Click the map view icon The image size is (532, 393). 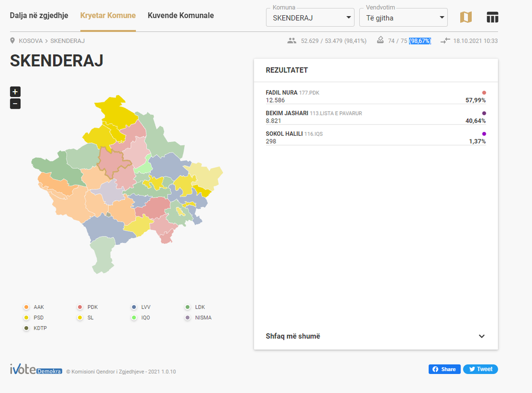(466, 17)
